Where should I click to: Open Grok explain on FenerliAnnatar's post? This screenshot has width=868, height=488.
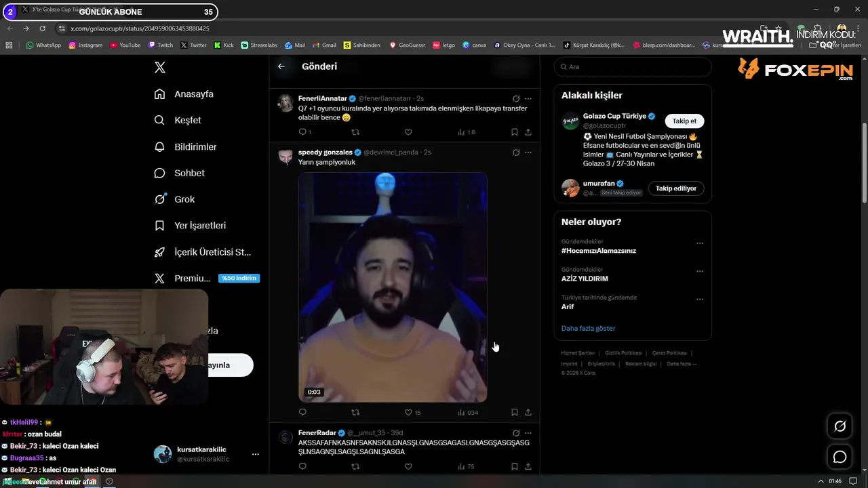(x=516, y=98)
